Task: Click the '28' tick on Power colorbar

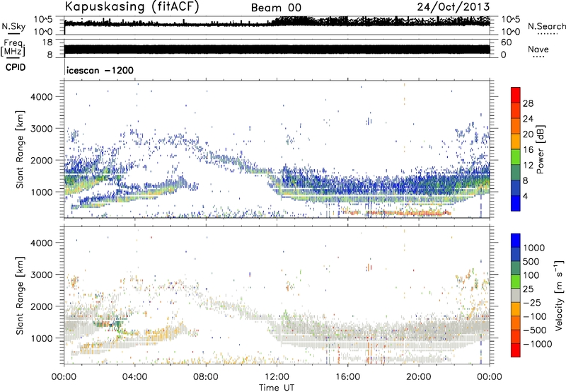Action: 528,103
